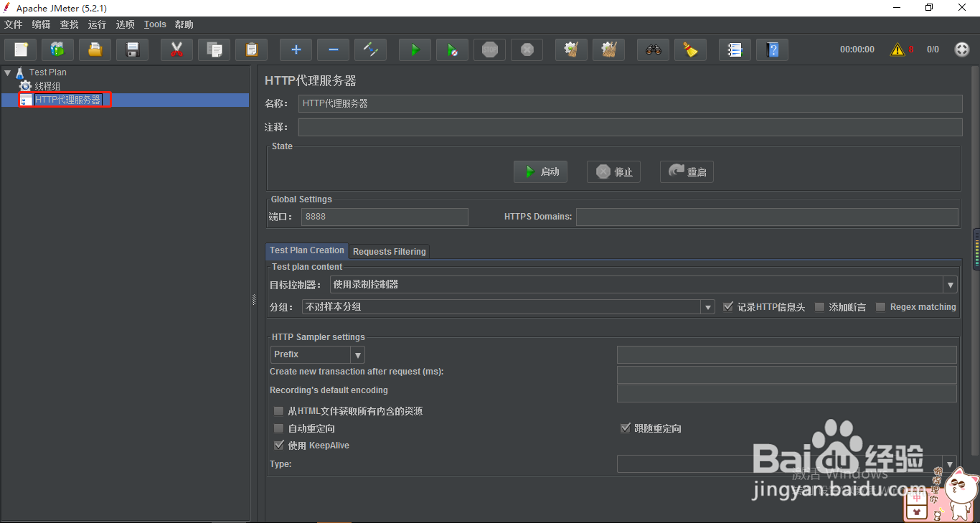Click the Reset Search icon
The width and height of the screenshot is (980, 523).
690,50
